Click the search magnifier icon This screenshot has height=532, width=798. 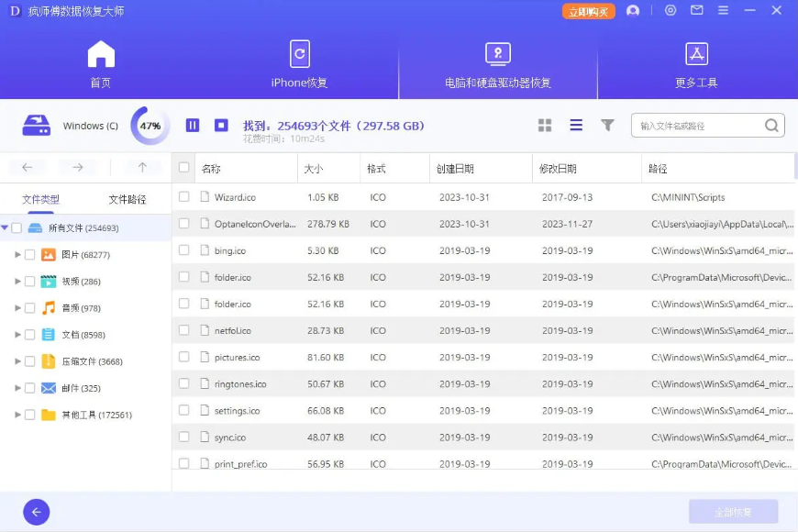[x=771, y=126]
